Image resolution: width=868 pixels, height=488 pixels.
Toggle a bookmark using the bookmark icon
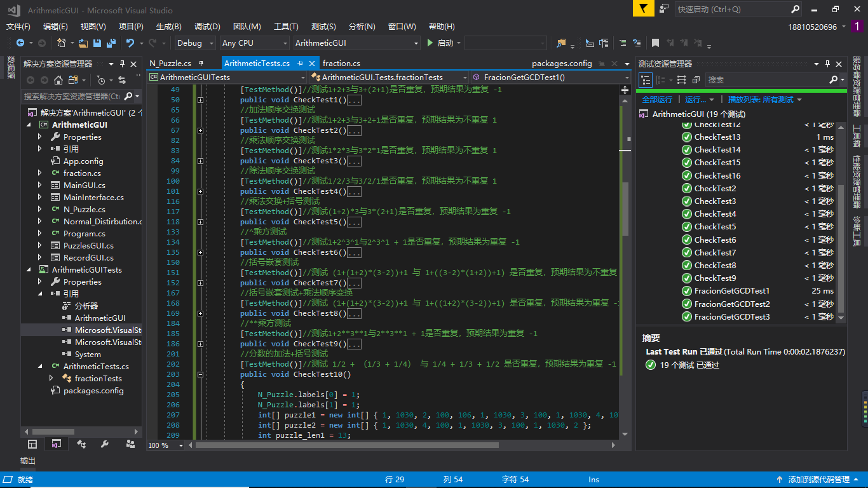click(655, 43)
